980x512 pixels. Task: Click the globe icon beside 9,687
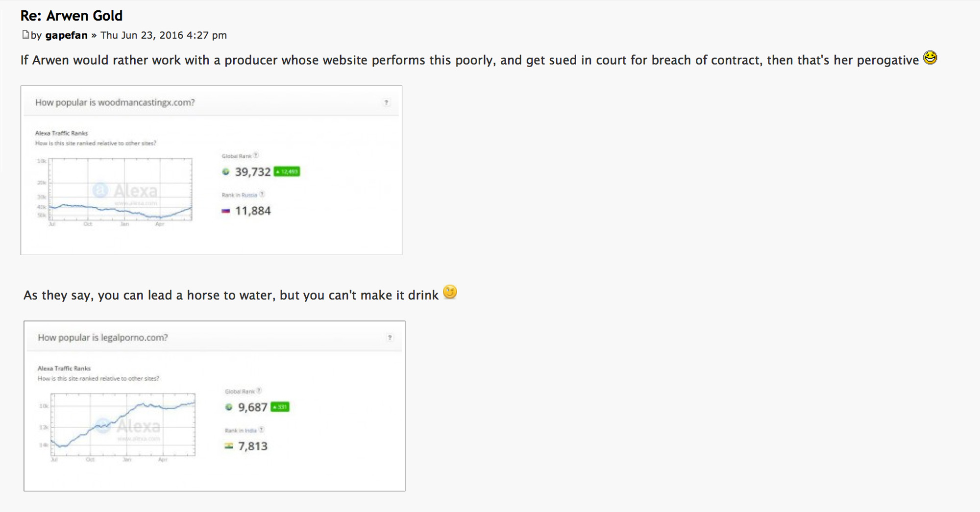tap(229, 407)
